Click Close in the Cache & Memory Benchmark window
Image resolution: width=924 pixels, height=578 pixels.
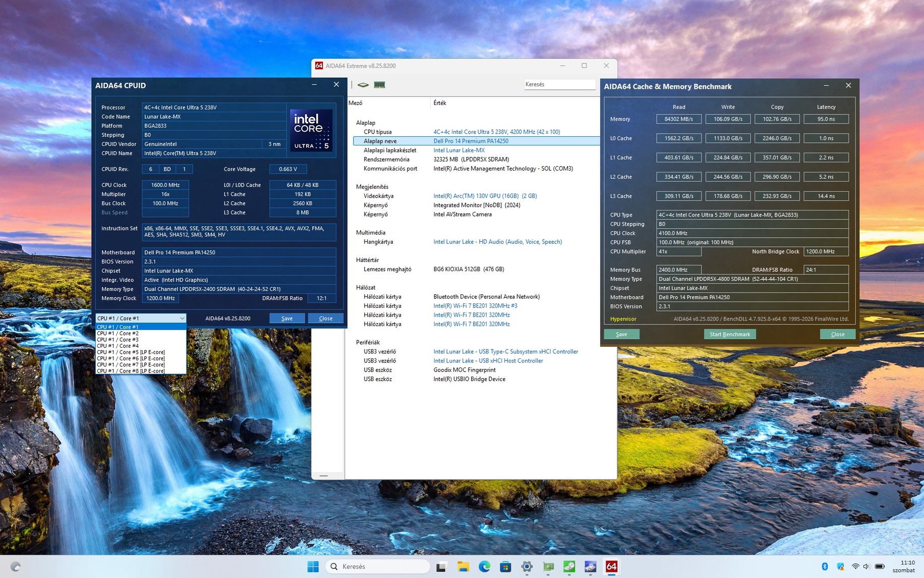point(838,334)
